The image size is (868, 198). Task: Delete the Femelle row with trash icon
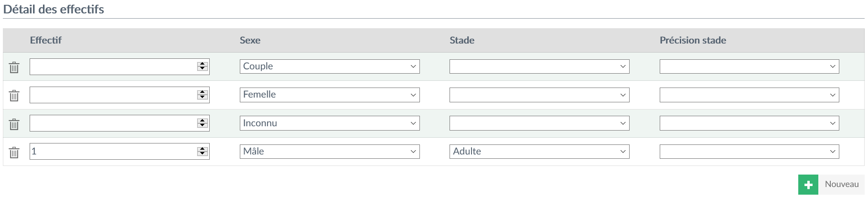point(14,96)
